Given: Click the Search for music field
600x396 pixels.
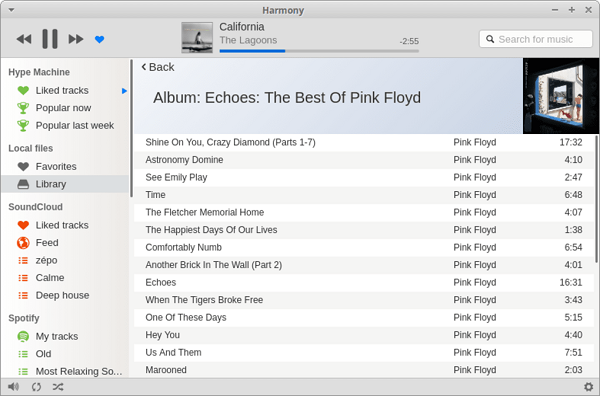Looking at the screenshot, I should [x=536, y=39].
